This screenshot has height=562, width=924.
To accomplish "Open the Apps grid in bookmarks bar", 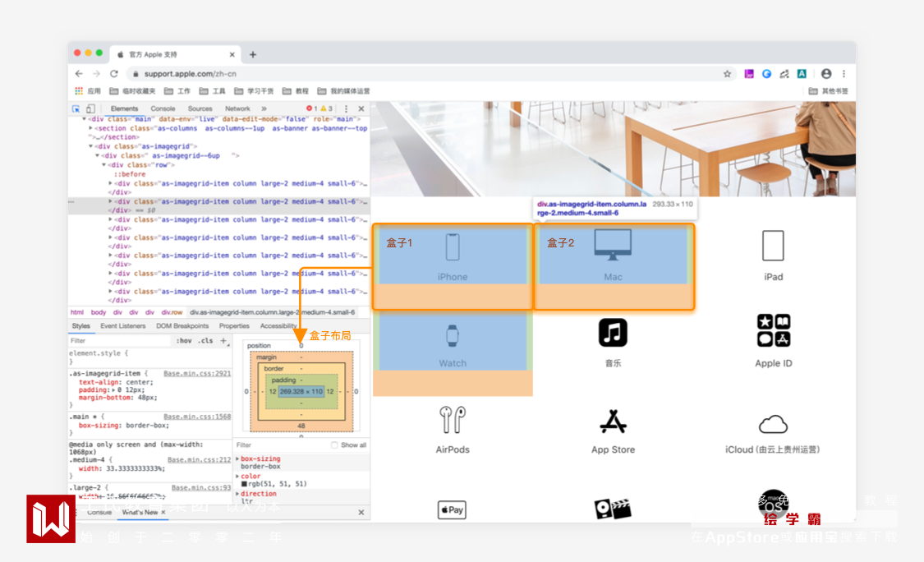I will tap(79, 91).
